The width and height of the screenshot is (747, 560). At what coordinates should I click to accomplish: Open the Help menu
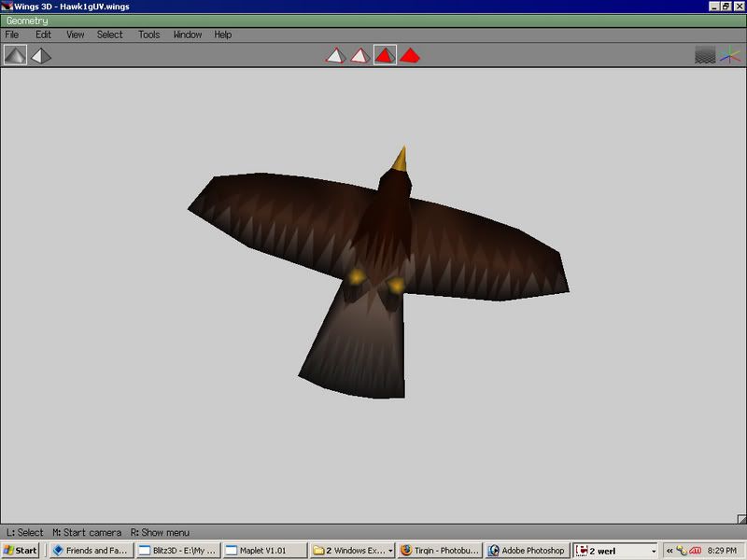(222, 35)
